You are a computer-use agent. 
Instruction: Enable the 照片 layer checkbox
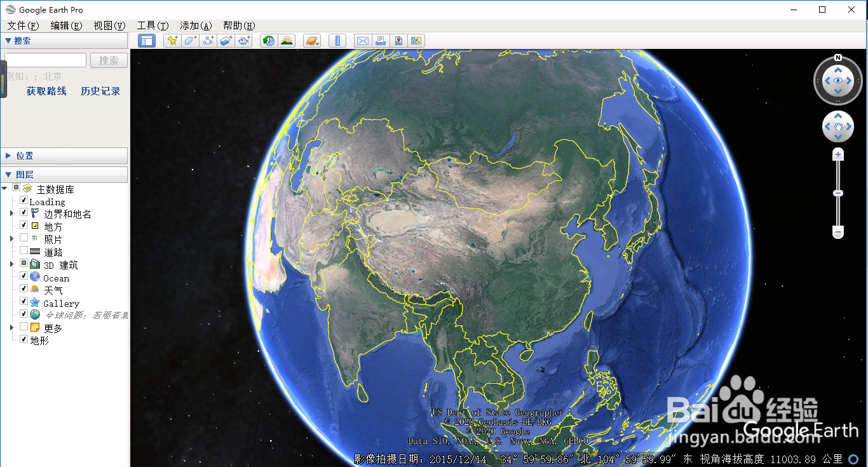coord(24,238)
